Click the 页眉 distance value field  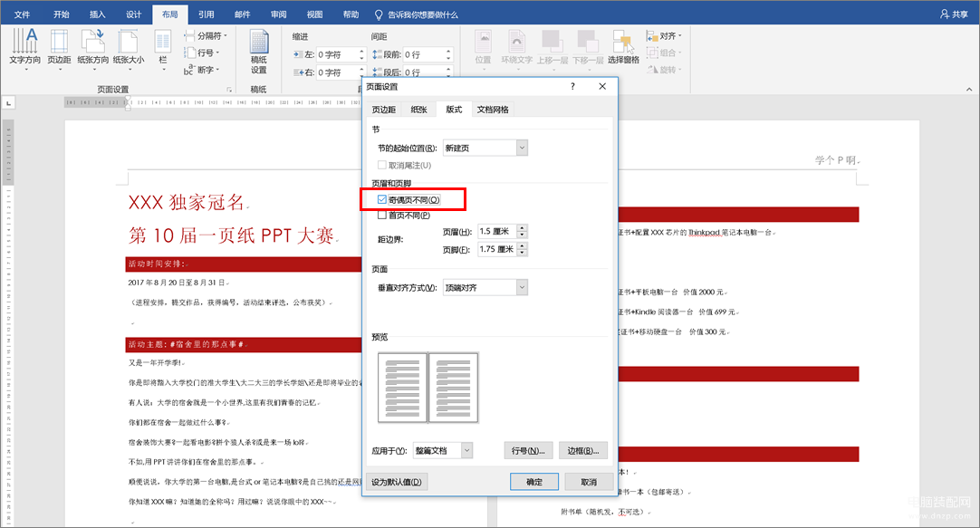click(x=497, y=231)
